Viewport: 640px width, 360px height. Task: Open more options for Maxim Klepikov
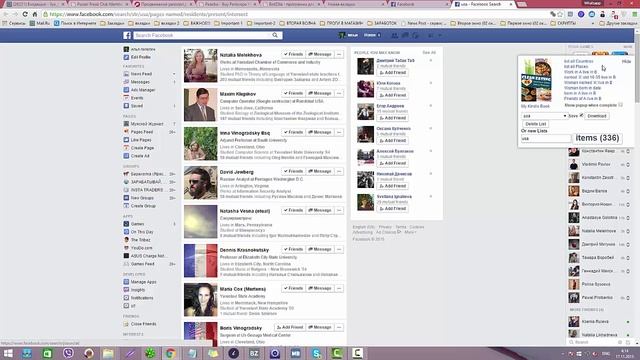[x=339, y=93]
